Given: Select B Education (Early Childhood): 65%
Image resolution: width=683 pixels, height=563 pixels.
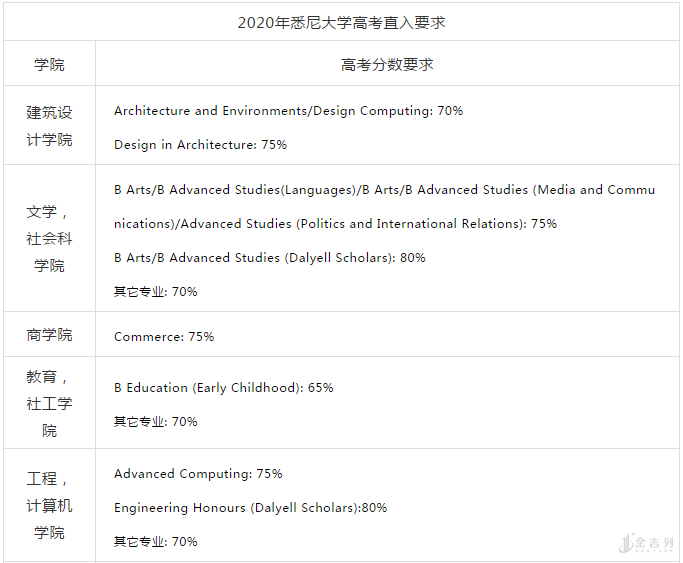Looking at the screenshot, I should point(223,388).
